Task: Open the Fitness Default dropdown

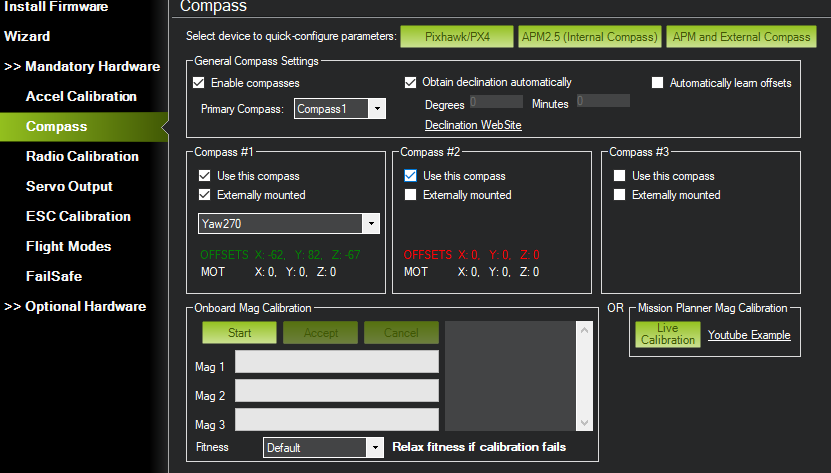Action: 323,448
